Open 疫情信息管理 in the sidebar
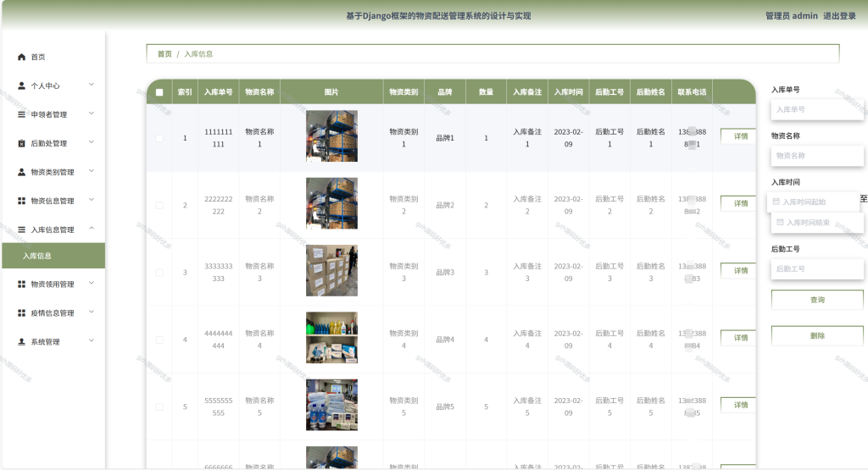Screen dimensions: 868x470 pyautogui.click(x=53, y=313)
